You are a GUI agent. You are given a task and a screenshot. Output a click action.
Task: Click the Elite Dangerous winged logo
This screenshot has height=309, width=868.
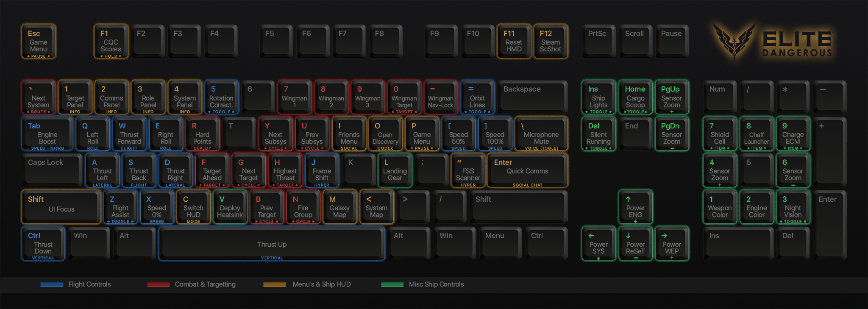coord(734,41)
